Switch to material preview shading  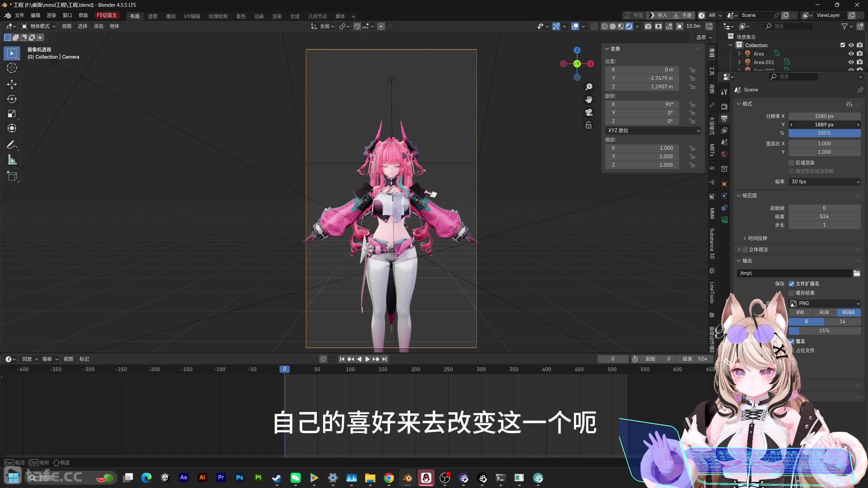621,26
